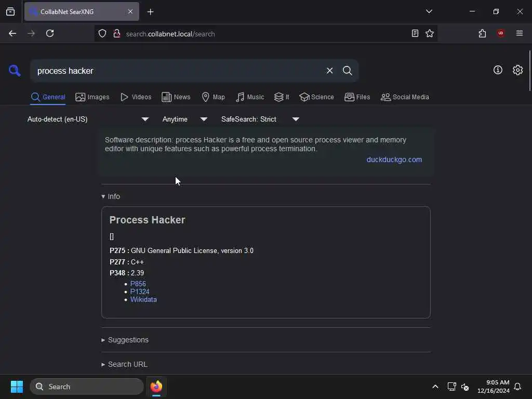Open the muted volume tray icon
This screenshot has width=532, height=399.
[465, 387]
